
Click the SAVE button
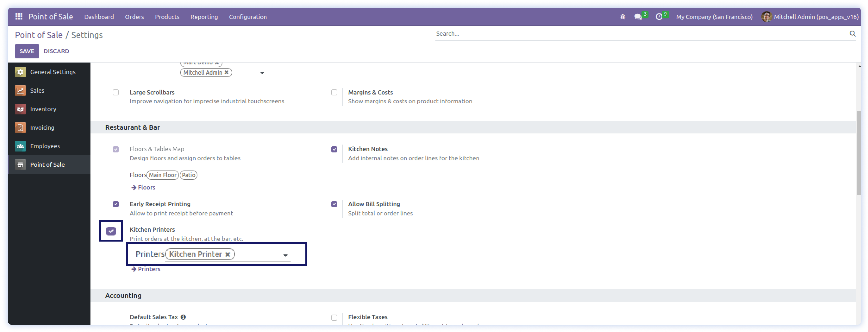click(x=27, y=51)
